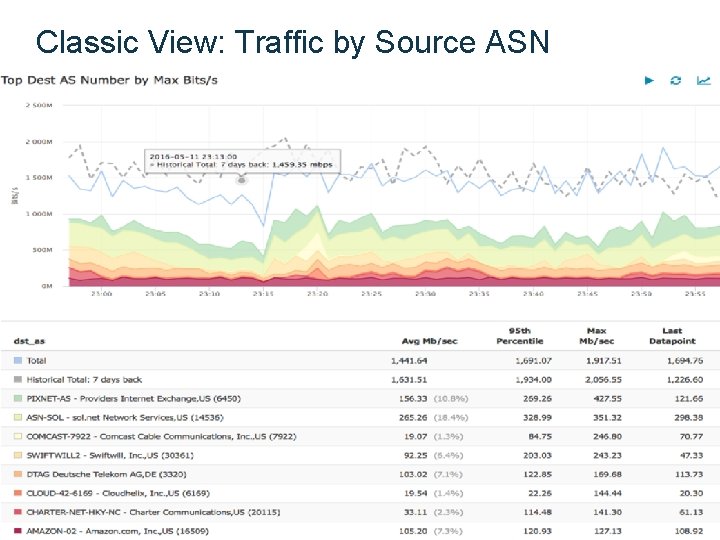
Task: Select the AMAZON-02 Amazon.com row
Action: [360, 530]
